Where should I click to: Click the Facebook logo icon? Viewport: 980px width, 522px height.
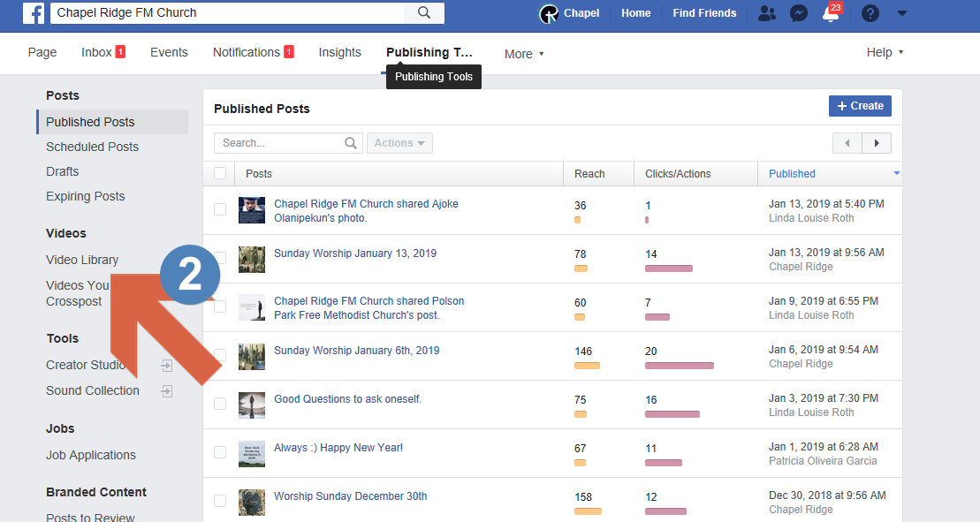coord(34,12)
